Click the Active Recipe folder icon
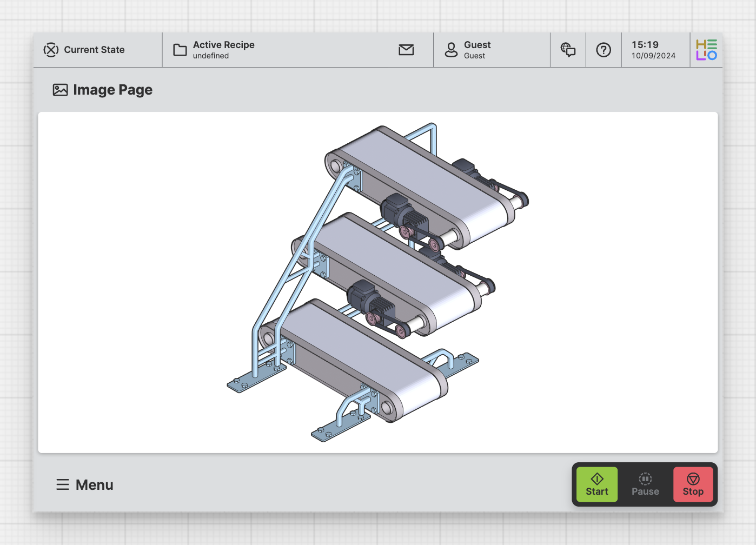 coord(180,50)
